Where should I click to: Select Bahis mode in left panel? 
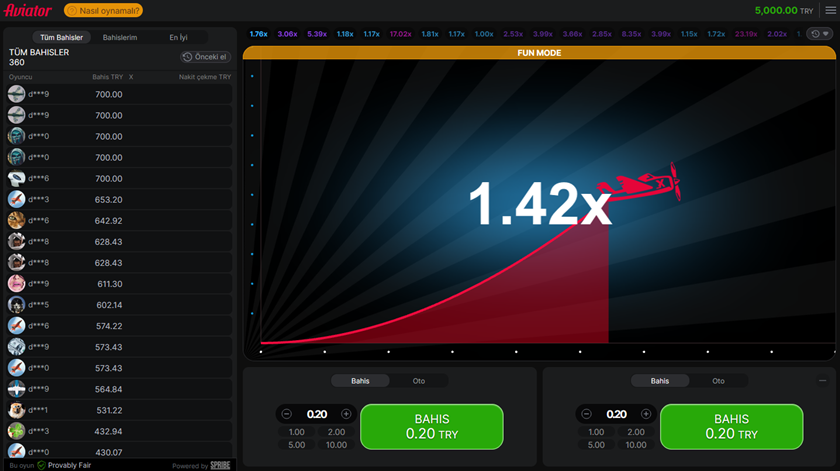click(360, 381)
